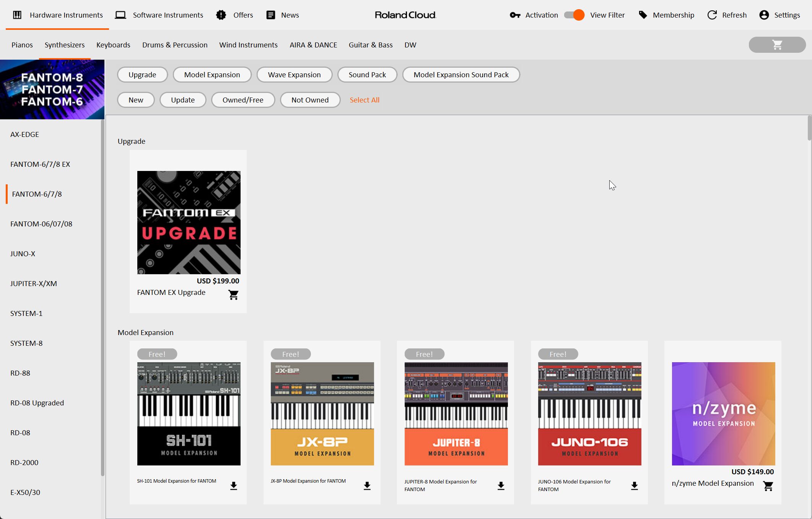The height and width of the screenshot is (519, 812).
Task: Click the Settings account icon
Action: pos(764,15)
